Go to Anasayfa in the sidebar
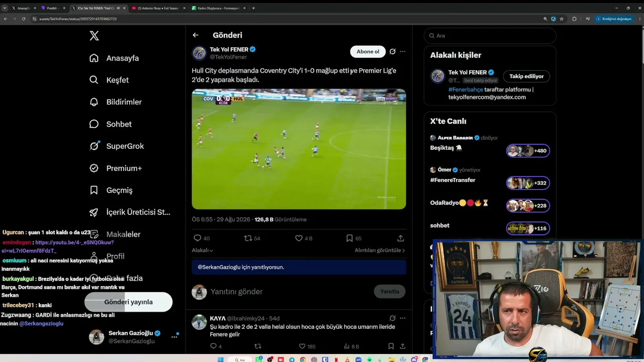The width and height of the screenshot is (644, 362). pos(114,58)
